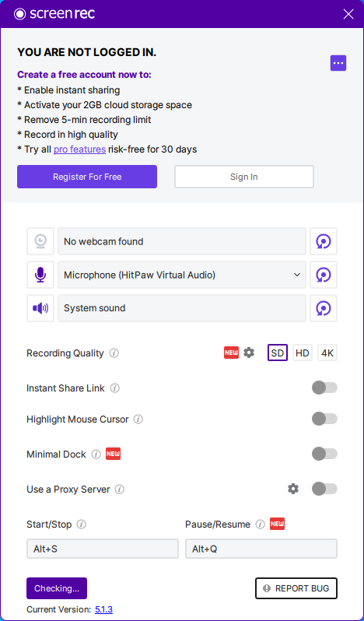Open the three-dot more options menu
Screen dimensions: 364x621
(x=338, y=63)
